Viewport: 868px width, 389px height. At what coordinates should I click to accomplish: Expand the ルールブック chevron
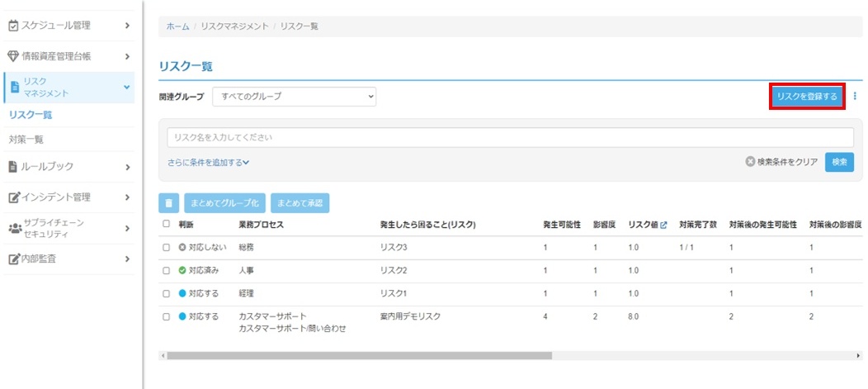[127, 167]
